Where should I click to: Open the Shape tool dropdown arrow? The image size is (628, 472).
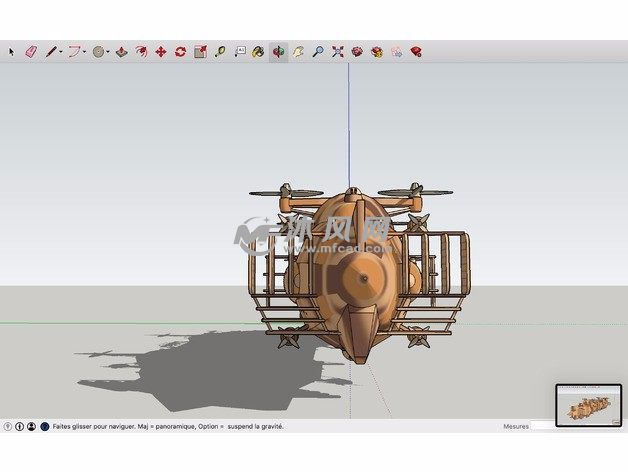(x=108, y=51)
